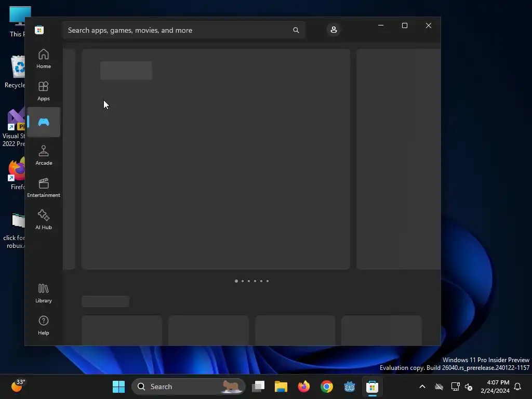Click the search magnifier icon in Store
The height and width of the screenshot is (399, 532).
pyautogui.click(x=296, y=30)
